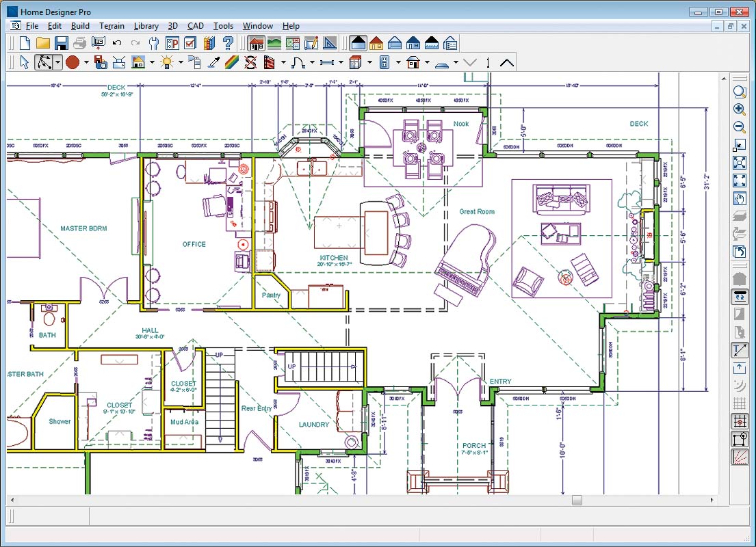756x547 pixels.
Task: Open the Window menu
Action: (x=258, y=26)
